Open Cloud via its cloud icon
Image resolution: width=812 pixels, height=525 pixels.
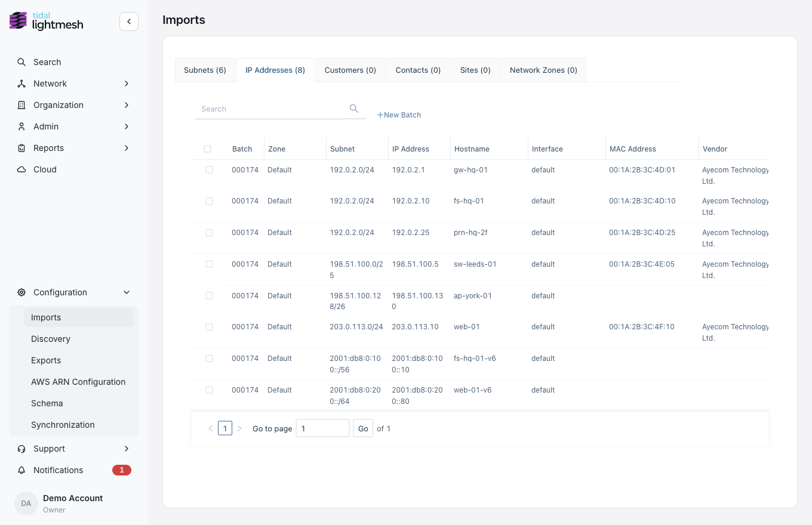pos(21,169)
